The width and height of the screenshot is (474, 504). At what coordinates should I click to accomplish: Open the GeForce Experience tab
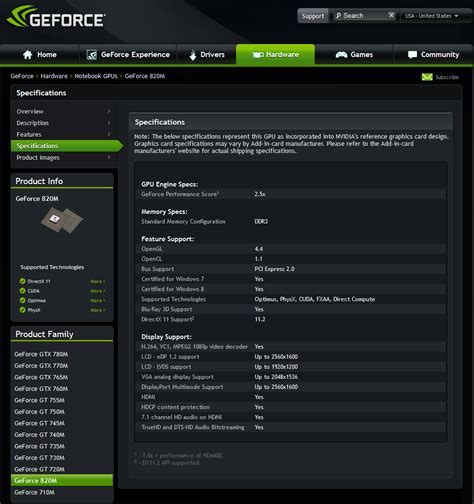click(128, 55)
